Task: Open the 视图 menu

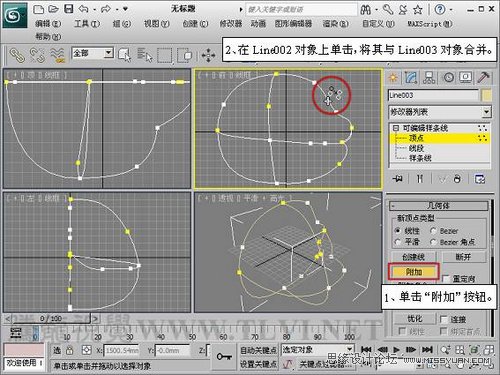Action: click(x=156, y=24)
